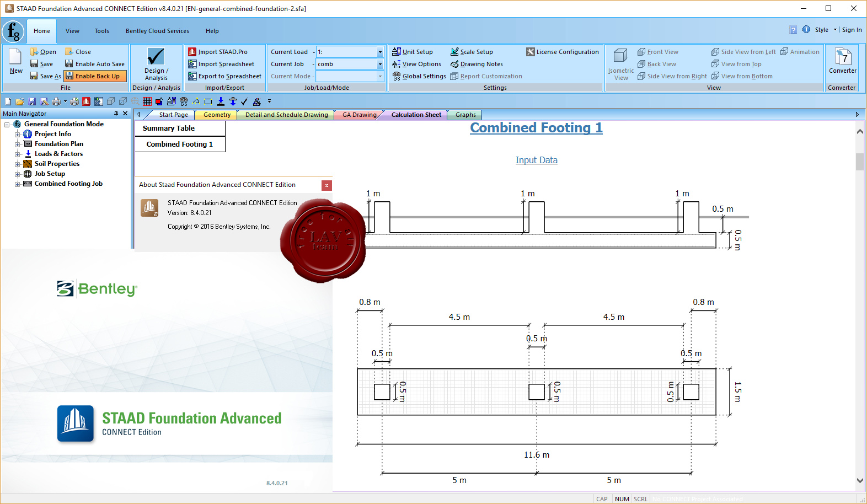Image resolution: width=867 pixels, height=504 pixels.
Task: Select Side View from Left
Action: tap(743, 52)
